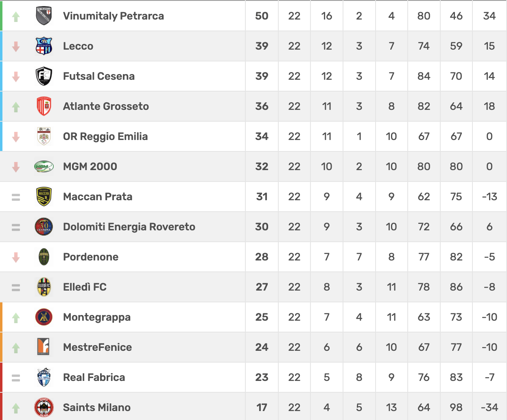Click the green up arrow beside Vinumitaly Petrarca
507x420 pixels.
[x=16, y=17]
